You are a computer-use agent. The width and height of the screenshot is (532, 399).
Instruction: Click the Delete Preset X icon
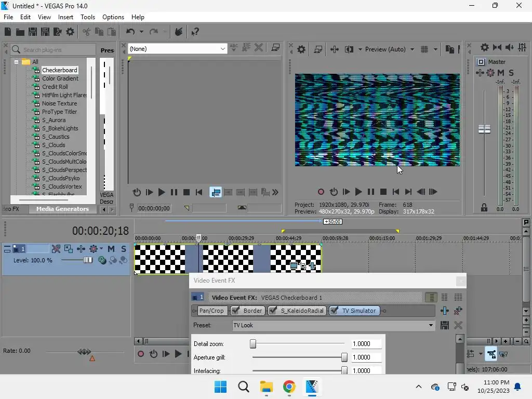coord(458,325)
